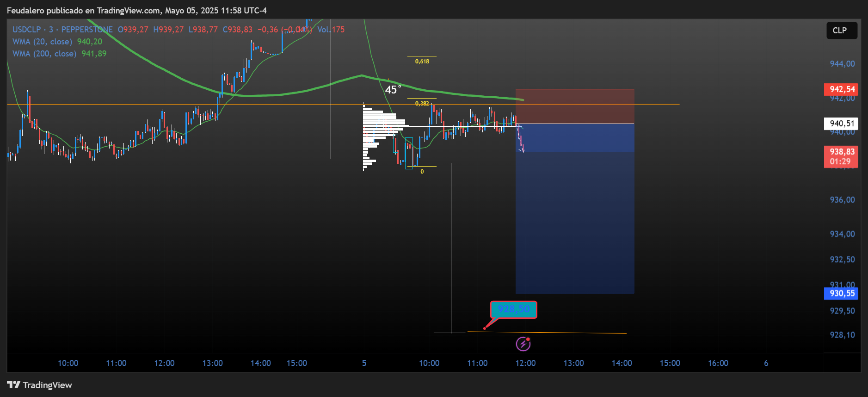Select the red 942,54 stop price label
Viewport: 868px width, 397px height.
pos(841,89)
